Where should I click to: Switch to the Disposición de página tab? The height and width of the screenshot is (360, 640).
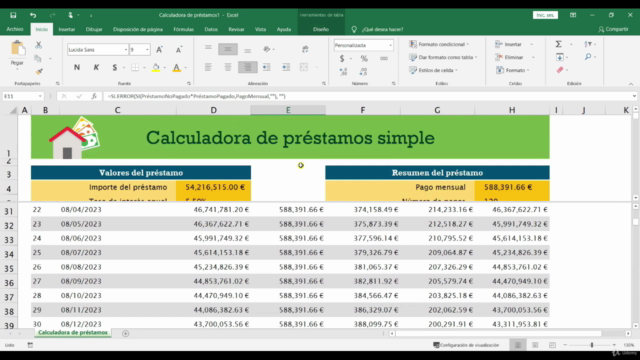(x=138, y=29)
